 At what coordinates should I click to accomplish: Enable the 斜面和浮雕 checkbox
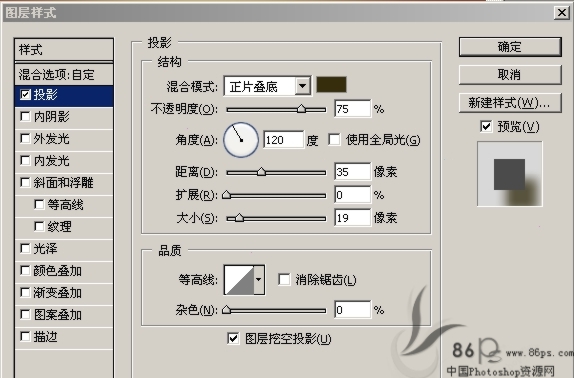(25, 183)
